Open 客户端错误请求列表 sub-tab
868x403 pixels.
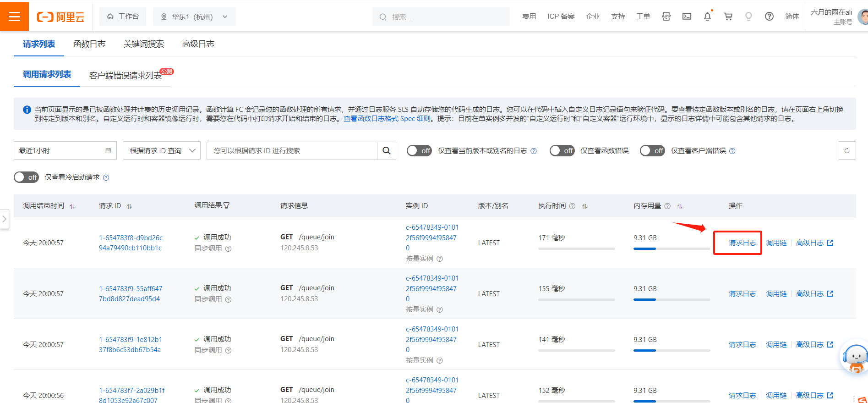[x=126, y=75]
